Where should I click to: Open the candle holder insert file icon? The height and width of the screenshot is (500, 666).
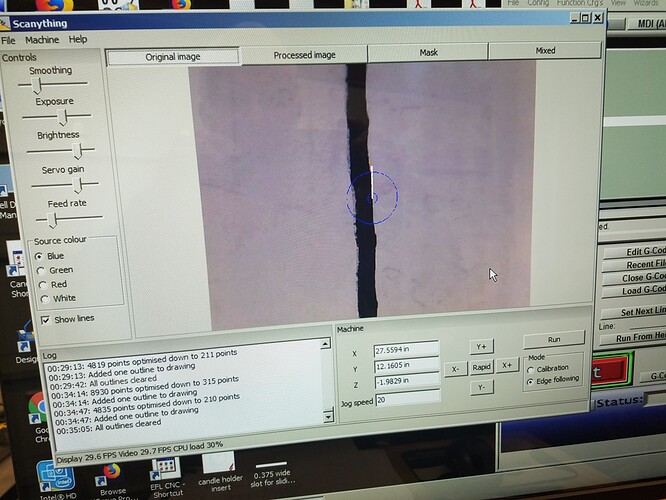[x=220, y=472]
